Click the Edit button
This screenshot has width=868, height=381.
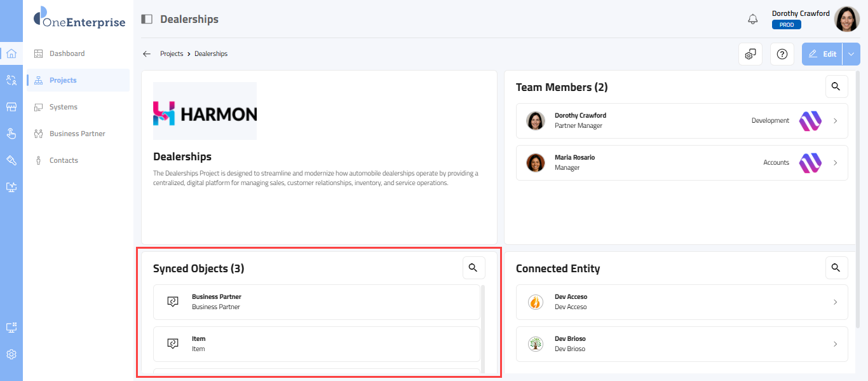pos(822,54)
